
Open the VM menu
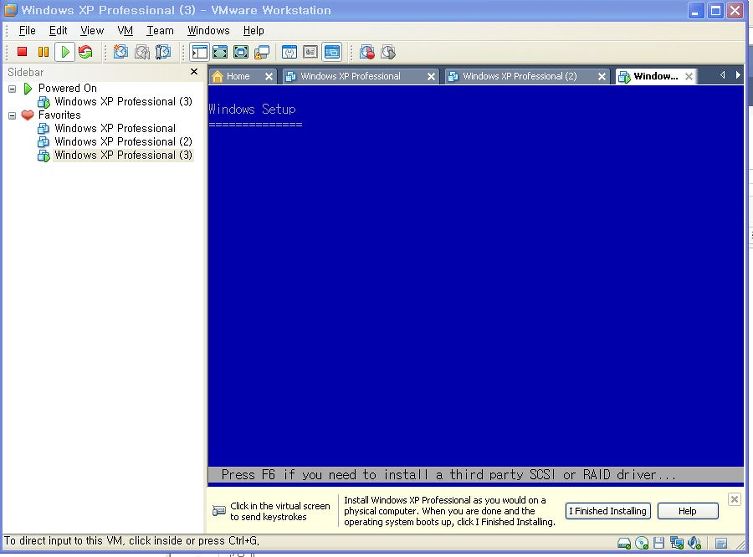125,31
